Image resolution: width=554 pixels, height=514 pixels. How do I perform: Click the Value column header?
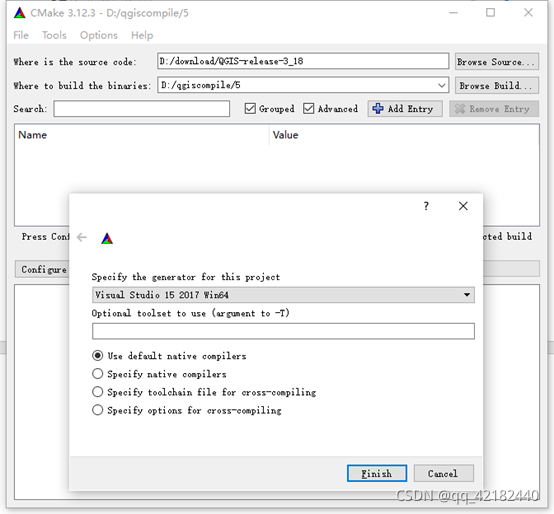(404, 135)
